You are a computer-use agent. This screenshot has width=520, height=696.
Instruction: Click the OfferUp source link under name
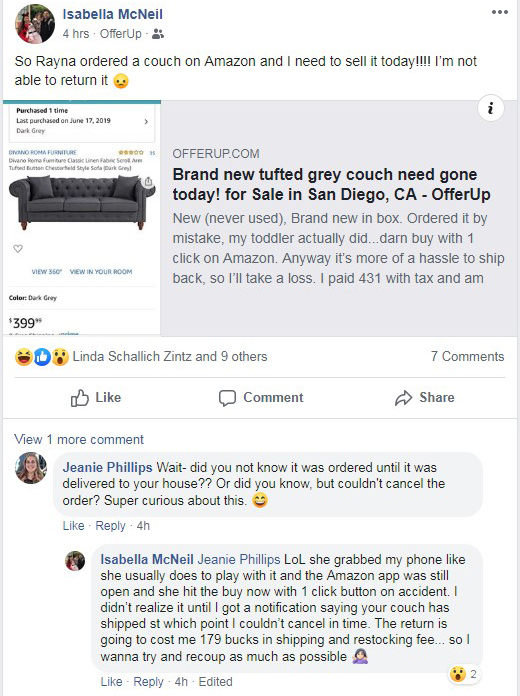pyautogui.click(x=121, y=34)
